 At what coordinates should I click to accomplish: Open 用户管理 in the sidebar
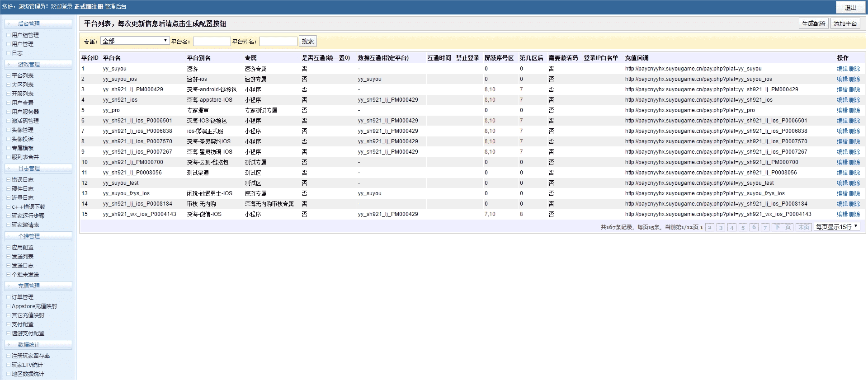23,44
